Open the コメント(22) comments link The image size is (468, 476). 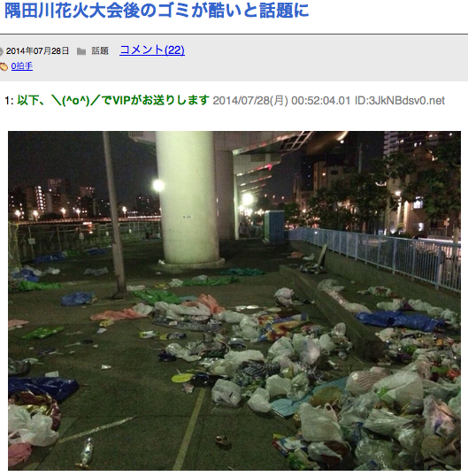(152, 50)
